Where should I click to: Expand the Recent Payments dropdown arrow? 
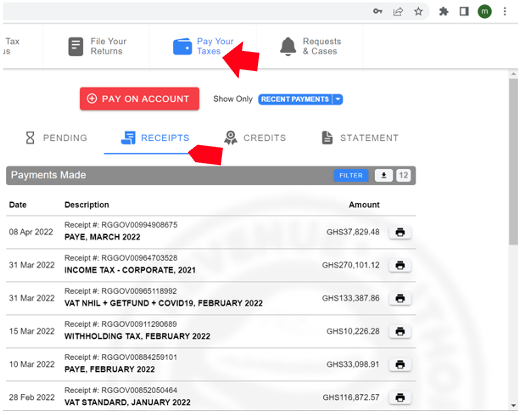[x=338, y=99]
